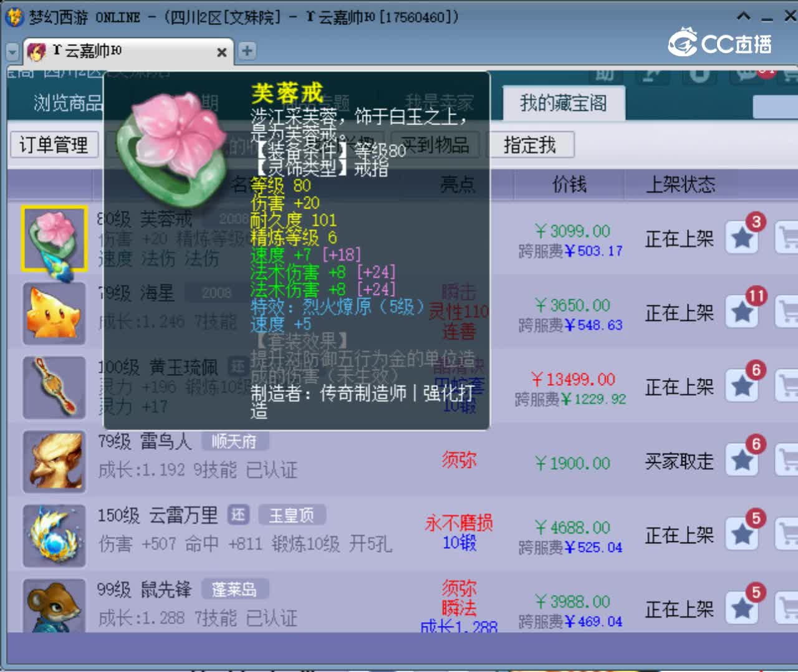Select the 玉皇顶 server tag
Screen dimensions: 798x672
pyautogui.click(x=292, y=515)
